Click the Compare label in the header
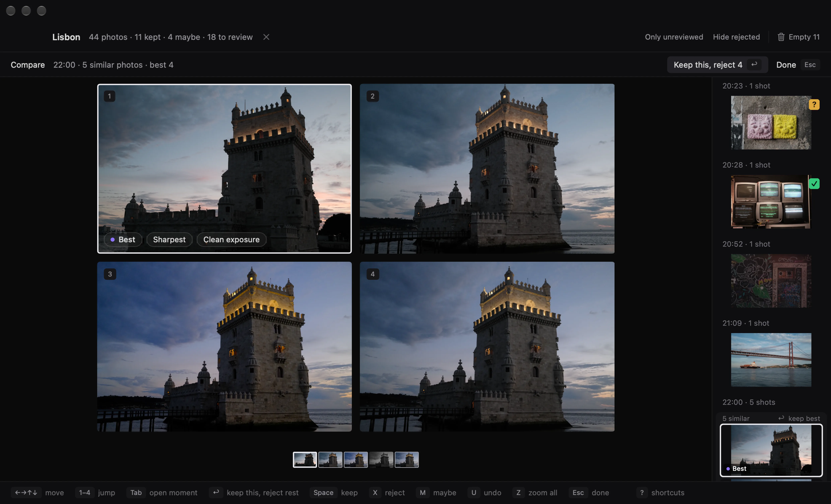Viewport: 831px width, 504px height. [28, 65]
